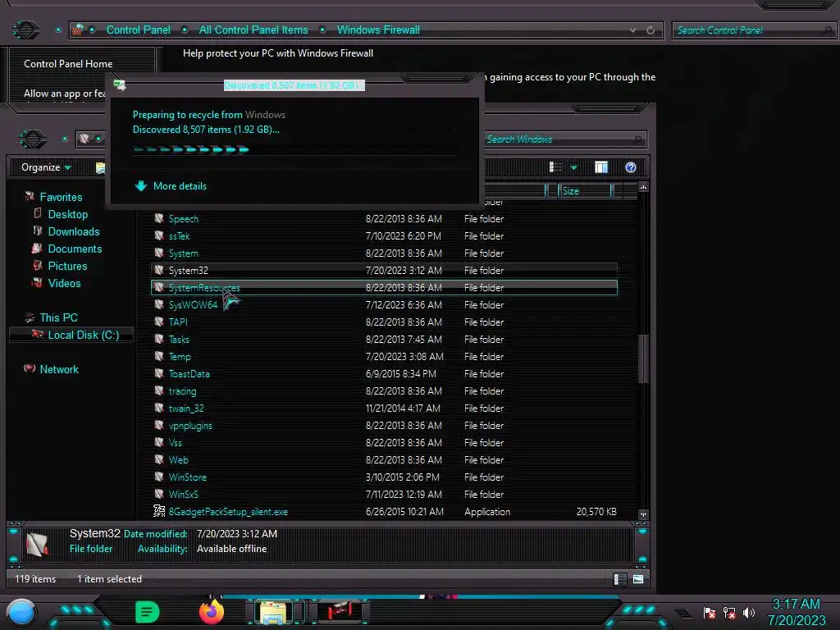This screenshot has width=840, height=630.
Task: Open Documents in navigation pane
Action: [75, 249]
